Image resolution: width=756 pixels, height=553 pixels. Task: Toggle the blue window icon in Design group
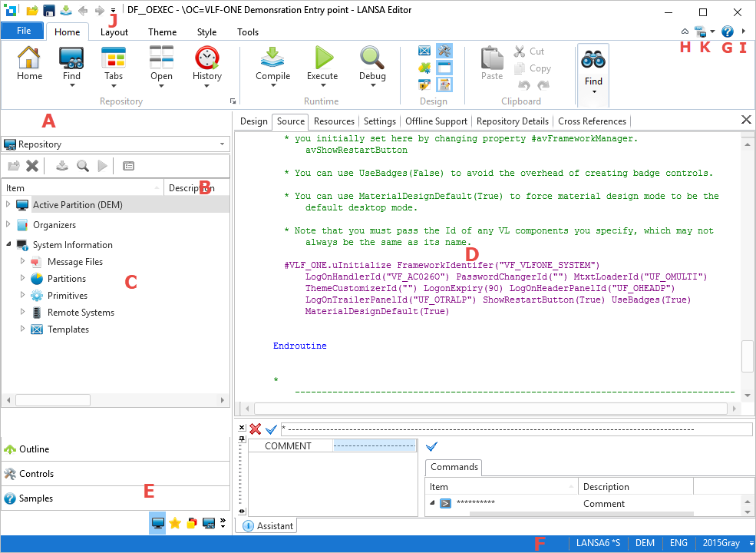pyautogui.click(x=444, y=68)
